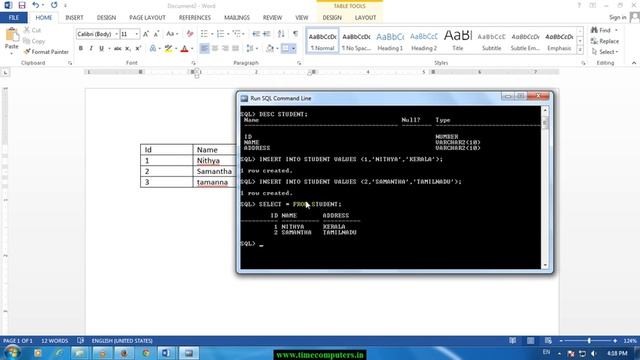Toggle Align Left paragraph alignment

[x=204, y=49]
